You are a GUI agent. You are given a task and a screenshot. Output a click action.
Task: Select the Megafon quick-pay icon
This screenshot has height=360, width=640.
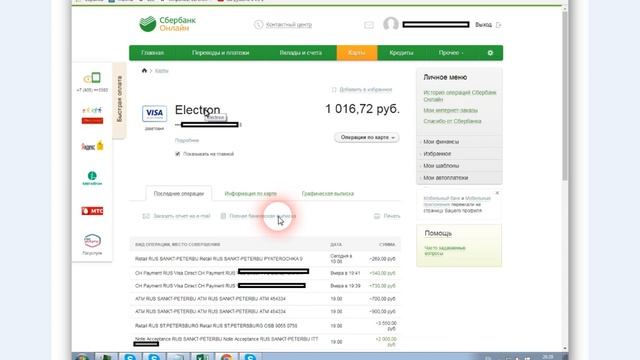click(92, 178)
